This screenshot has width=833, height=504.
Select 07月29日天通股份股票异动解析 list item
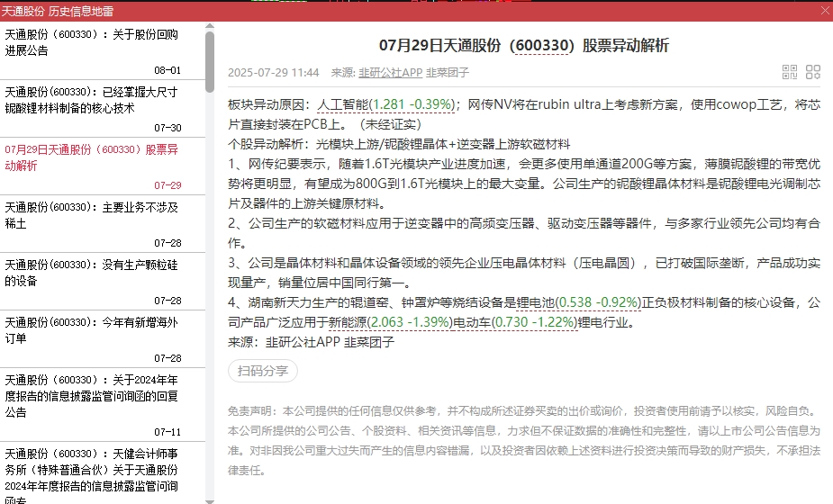click(x=103, y=166)
